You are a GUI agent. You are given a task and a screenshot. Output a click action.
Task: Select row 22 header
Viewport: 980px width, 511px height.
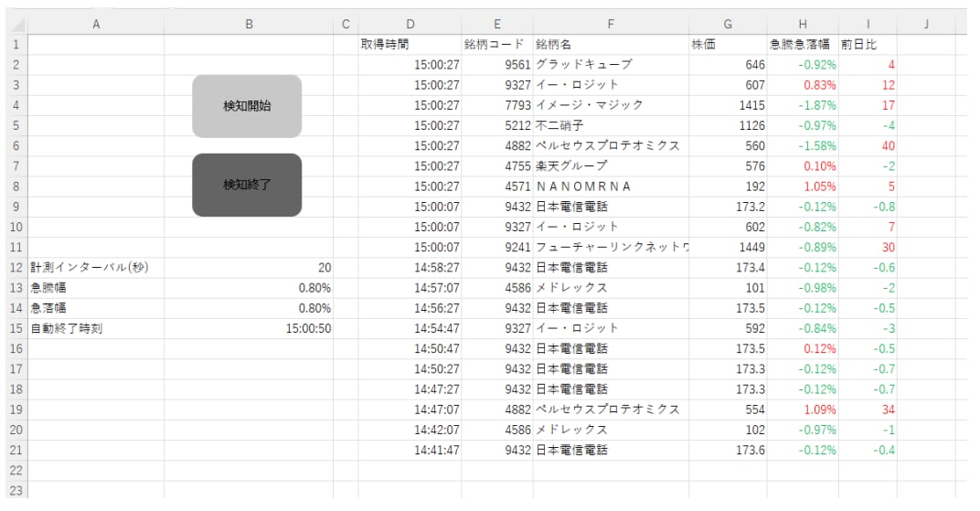(x=16, y=471)
